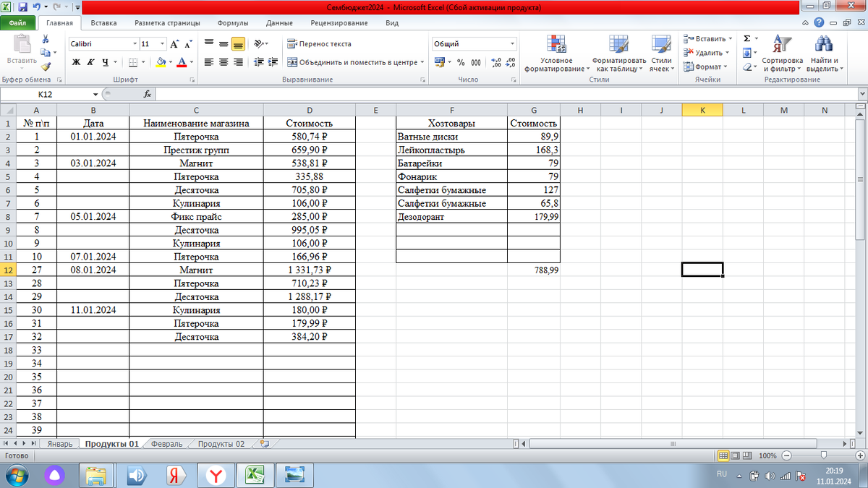Toggle underline (Ч) formatting

[105, 62]
